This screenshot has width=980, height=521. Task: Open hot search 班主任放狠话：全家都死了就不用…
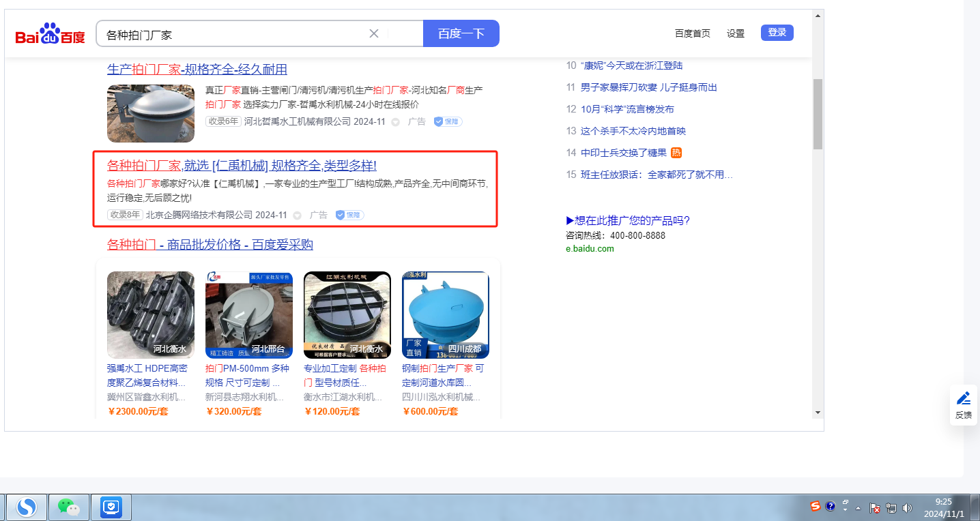pos(657,175)
